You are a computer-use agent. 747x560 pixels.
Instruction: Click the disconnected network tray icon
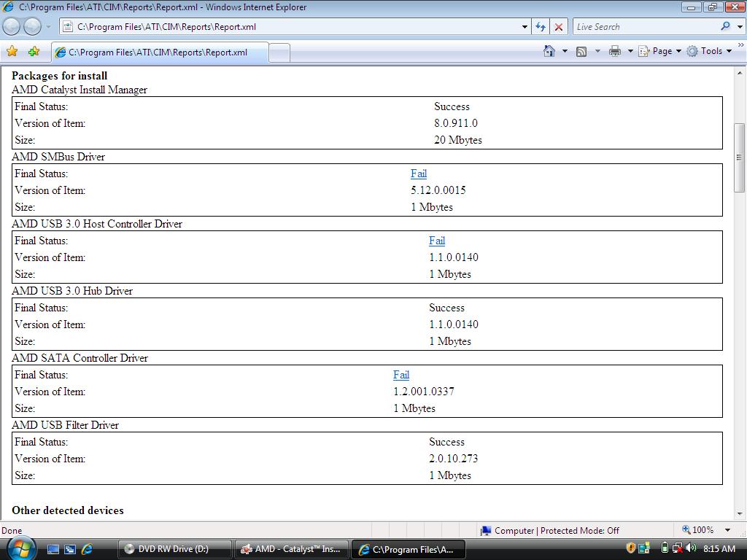click(x=678, y=548)
